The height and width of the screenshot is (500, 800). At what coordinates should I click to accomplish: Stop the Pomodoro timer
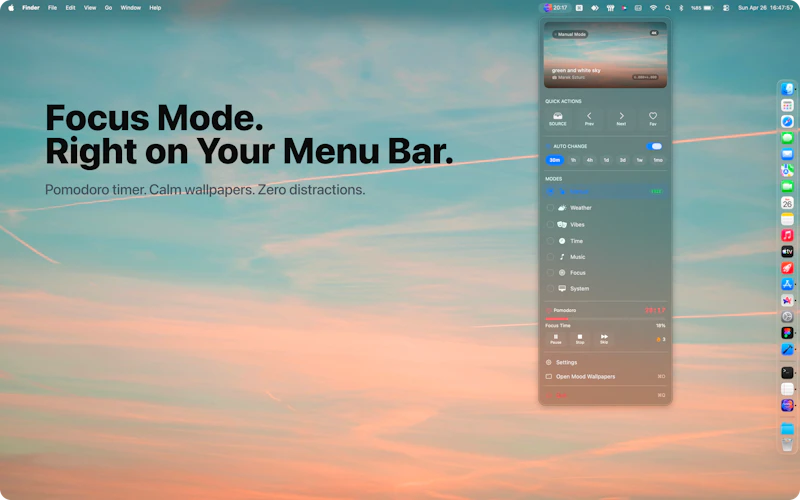pyautogui.click(x=580, y=339)
